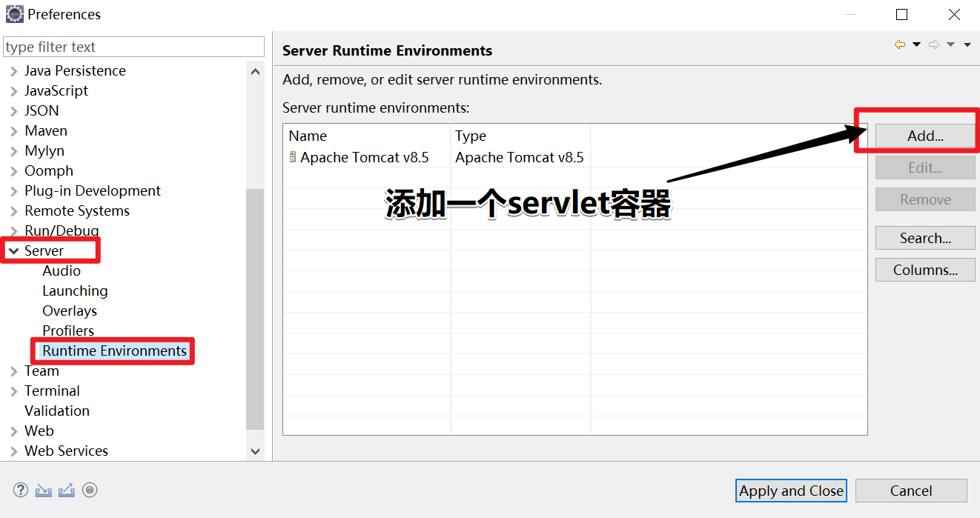980x518 pixels.
Task: Click tree scrollbar up arrow
Action: point(255,72)
